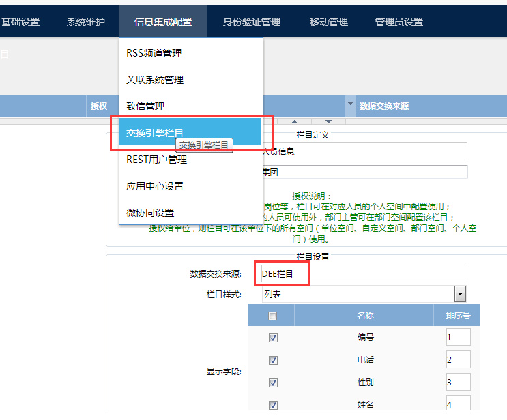Screen dimensions: 507x420
Task: Go to 管理员设置 in the navigation bar
Action: [399, 22]
